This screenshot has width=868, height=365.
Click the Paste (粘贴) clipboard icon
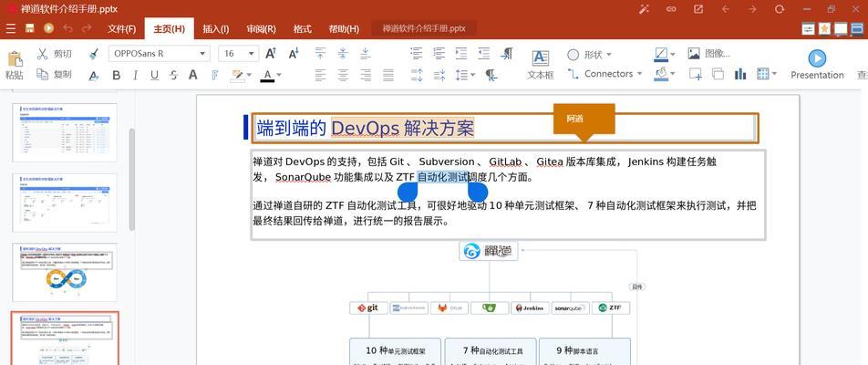15,59
